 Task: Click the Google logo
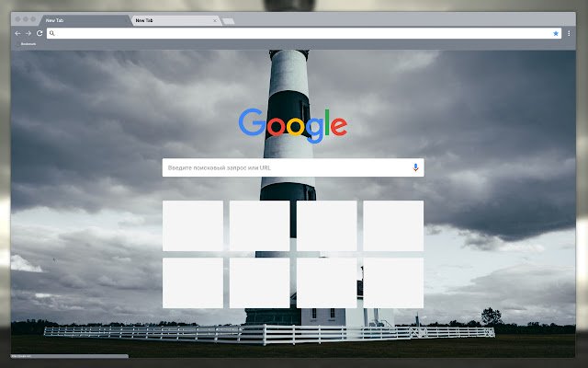293,125
